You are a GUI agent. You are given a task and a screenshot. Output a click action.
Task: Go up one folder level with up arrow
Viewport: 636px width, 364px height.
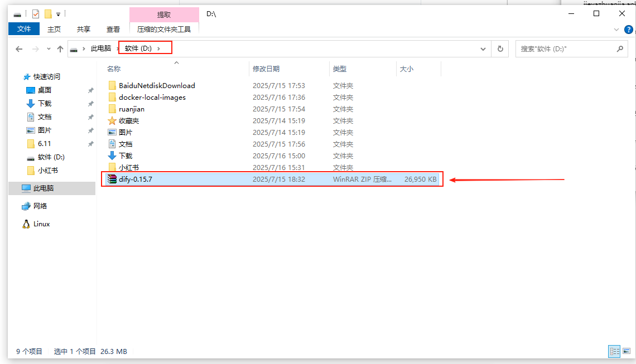pos(60,49)
